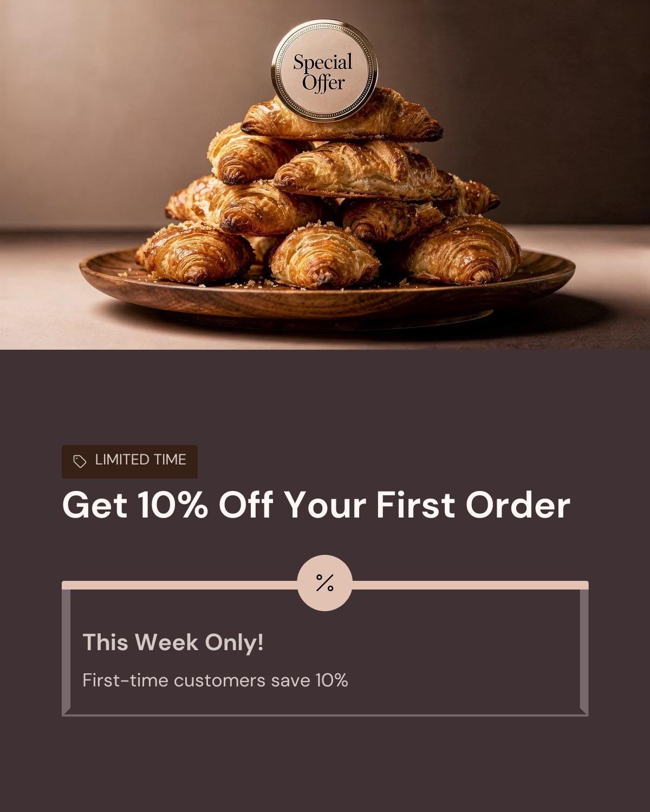Click the front center croissant on the plate
This screenshot has width=650, height=812.
[x=324, y=256]
